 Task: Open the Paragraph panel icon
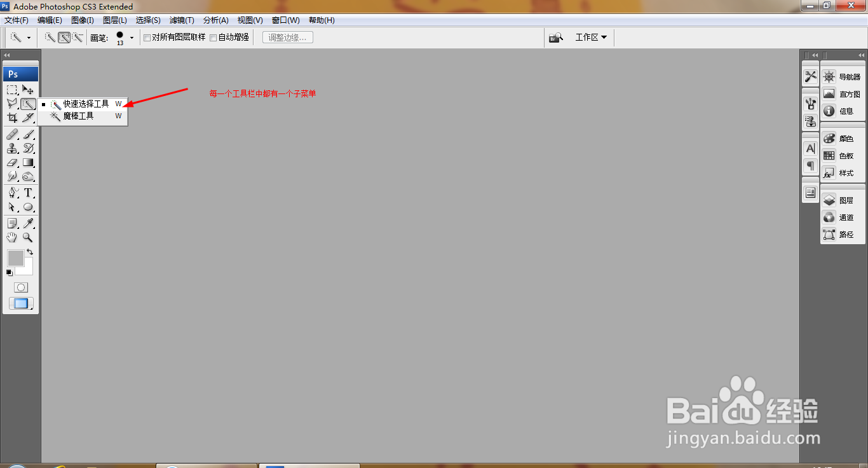click(x=810, y=166)
